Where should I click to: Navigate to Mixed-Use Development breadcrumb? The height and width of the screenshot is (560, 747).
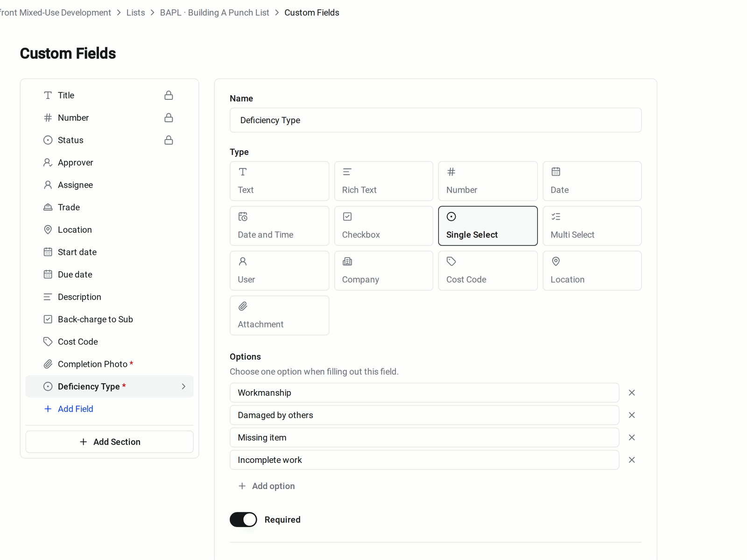56,13
